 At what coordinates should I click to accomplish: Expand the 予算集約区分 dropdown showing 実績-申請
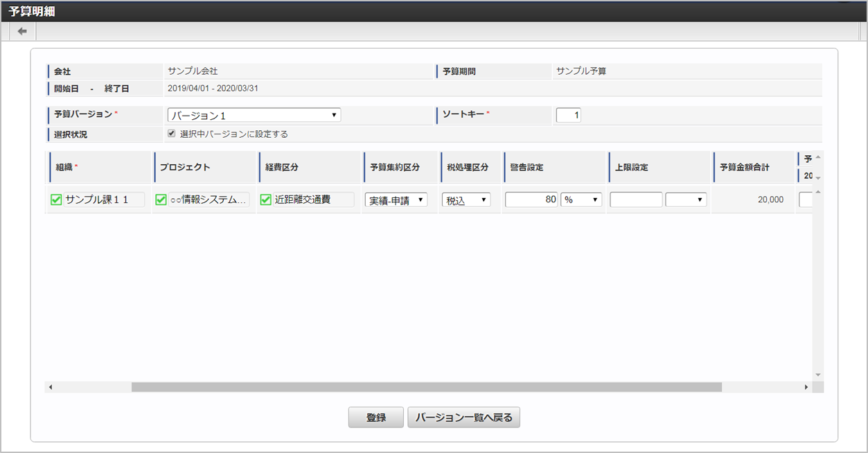click(396, 199)
